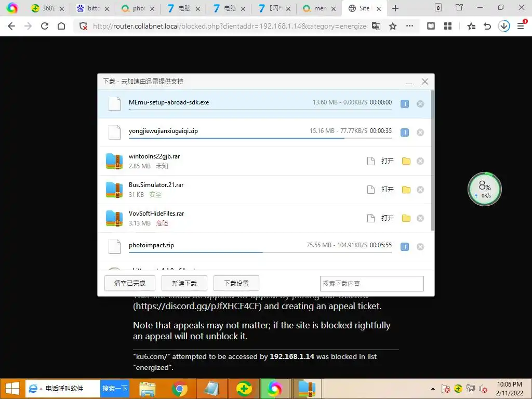Screen dimensions: 532x399
Task: Open the Windows Start menu
Action: [12, 389]
